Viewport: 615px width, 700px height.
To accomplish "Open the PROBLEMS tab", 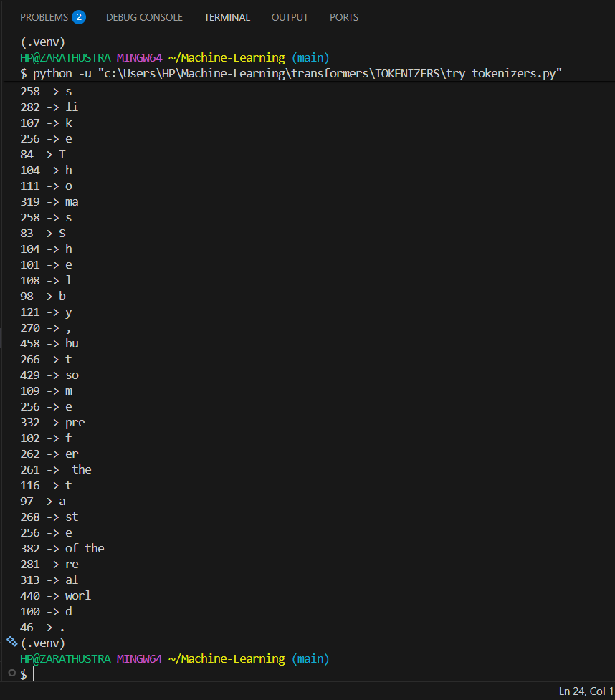I will [x=44, y=17].
